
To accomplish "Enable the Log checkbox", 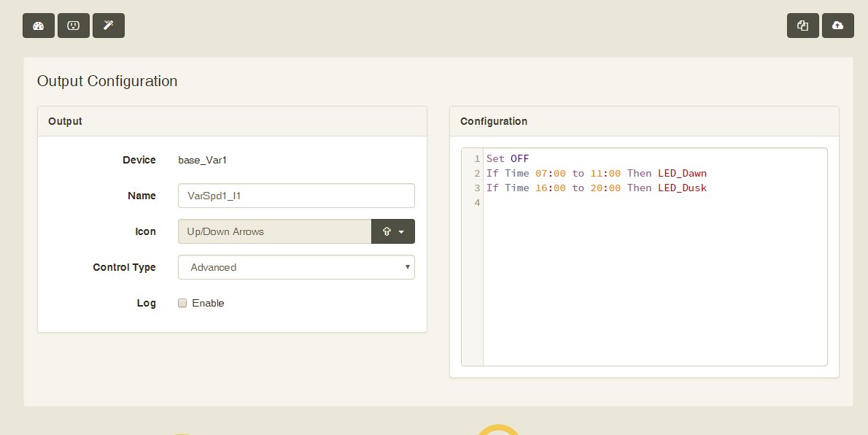I will coord(182,303).
